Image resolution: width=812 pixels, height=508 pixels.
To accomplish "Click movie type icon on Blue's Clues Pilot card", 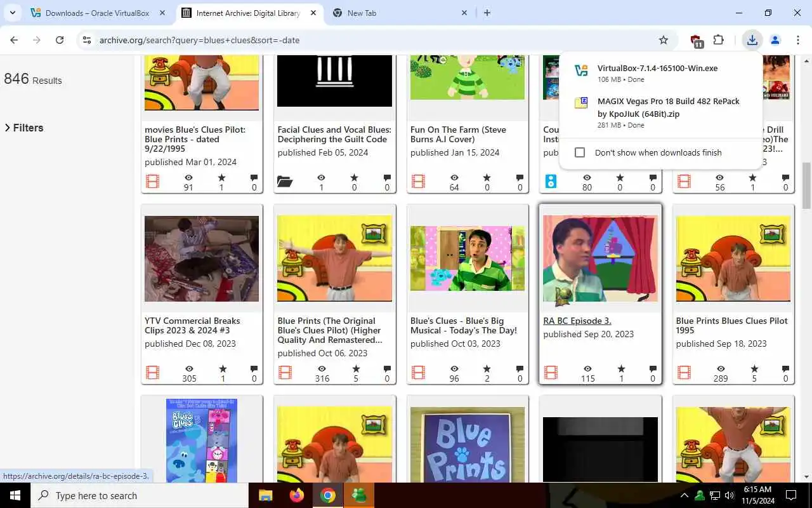I will (152, 182).
